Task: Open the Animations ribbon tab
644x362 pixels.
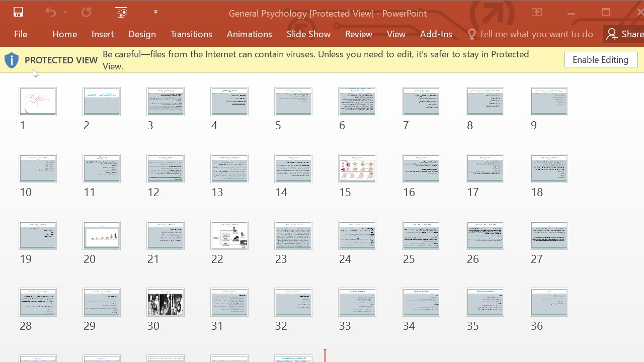Action: 249,34
